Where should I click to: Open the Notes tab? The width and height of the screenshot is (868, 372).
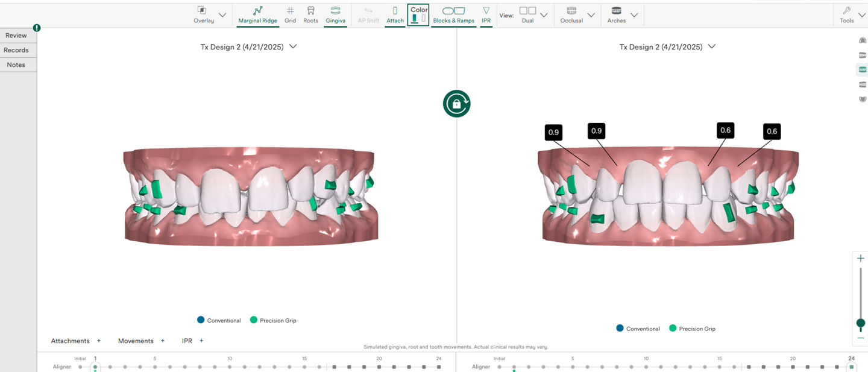pyautogui.click(x=16, y=65)
